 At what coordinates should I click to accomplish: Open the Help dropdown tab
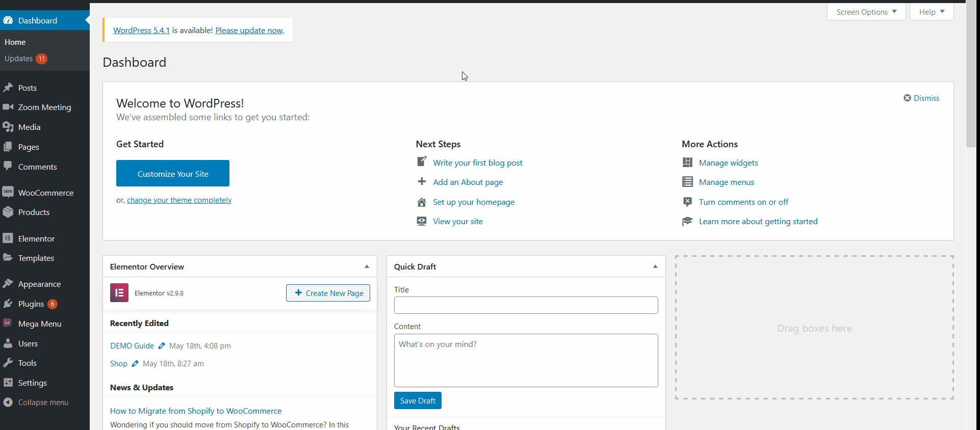point(932,12)
